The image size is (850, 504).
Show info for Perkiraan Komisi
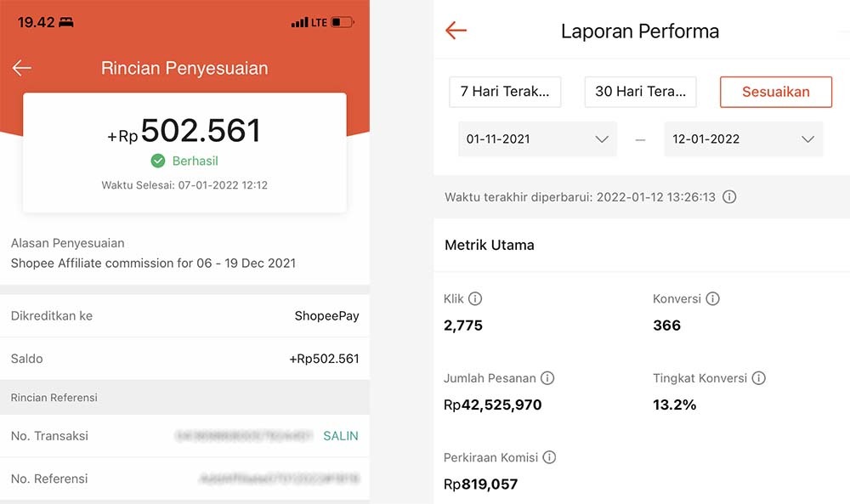coord(549,457)
